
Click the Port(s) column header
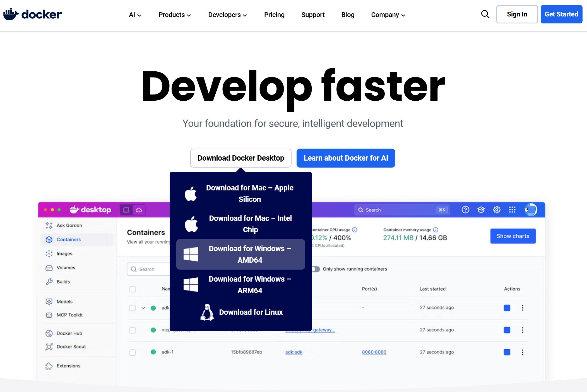[369, 289]
